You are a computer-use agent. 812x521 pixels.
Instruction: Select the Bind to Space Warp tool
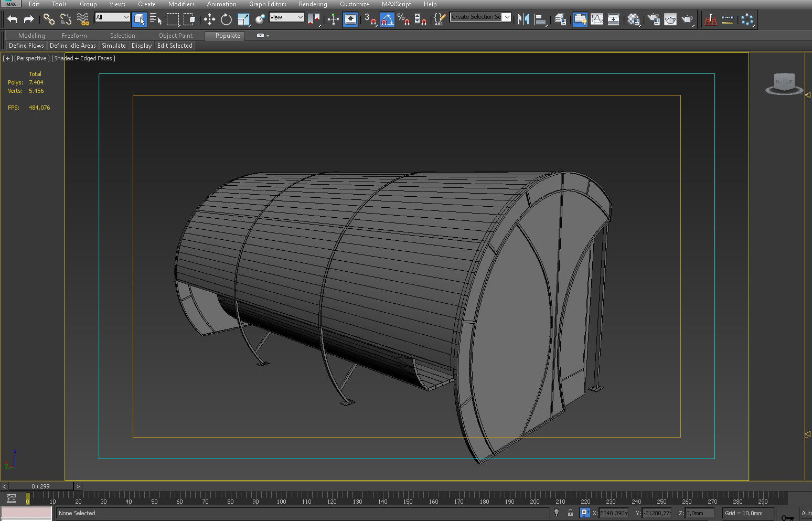click(x=83, y=19)
